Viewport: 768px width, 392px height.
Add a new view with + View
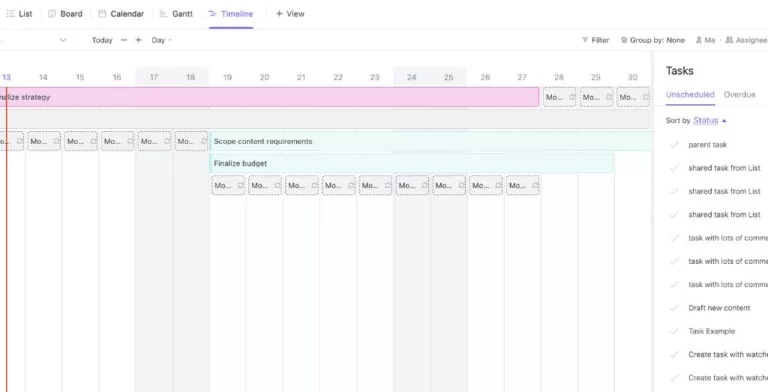(x=290, y=14)
